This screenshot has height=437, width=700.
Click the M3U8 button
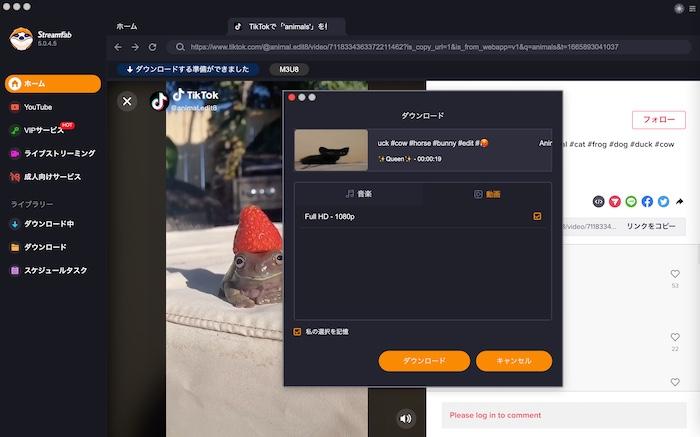(289, 70)
